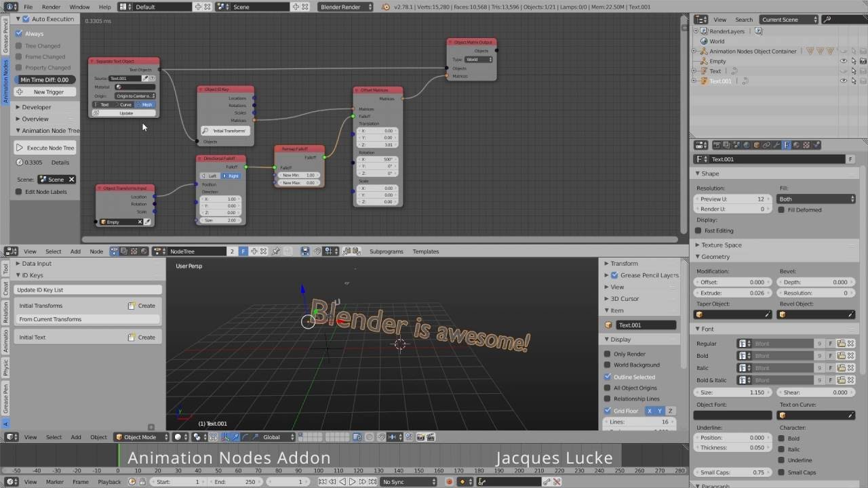The image size is (868, 488).
Task: Click the record button in timeline header
Action: (449, 482)
